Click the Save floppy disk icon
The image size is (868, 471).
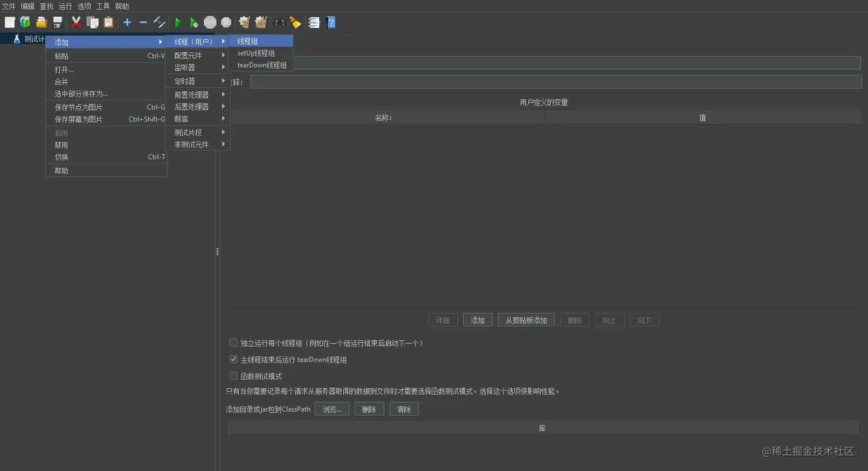click(x=57, y=22)
